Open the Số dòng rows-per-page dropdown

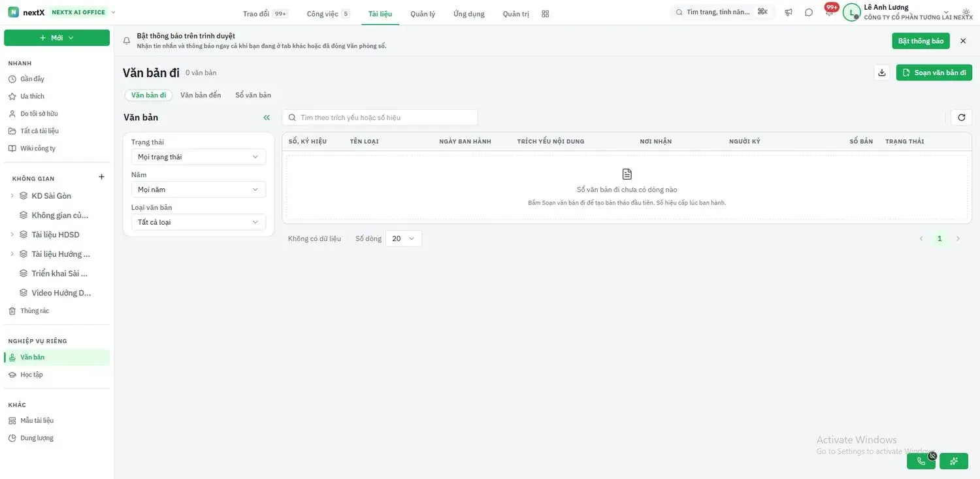click(404, 239)
